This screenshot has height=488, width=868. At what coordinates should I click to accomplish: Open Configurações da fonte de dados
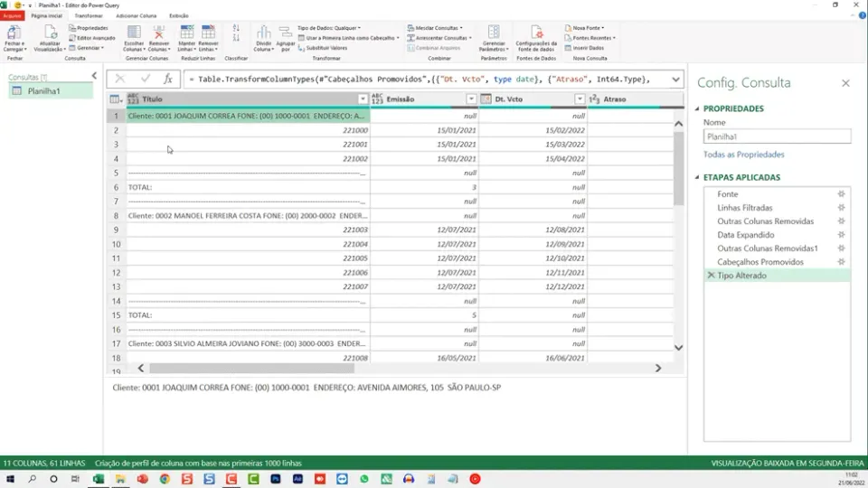tap(536, 38)
